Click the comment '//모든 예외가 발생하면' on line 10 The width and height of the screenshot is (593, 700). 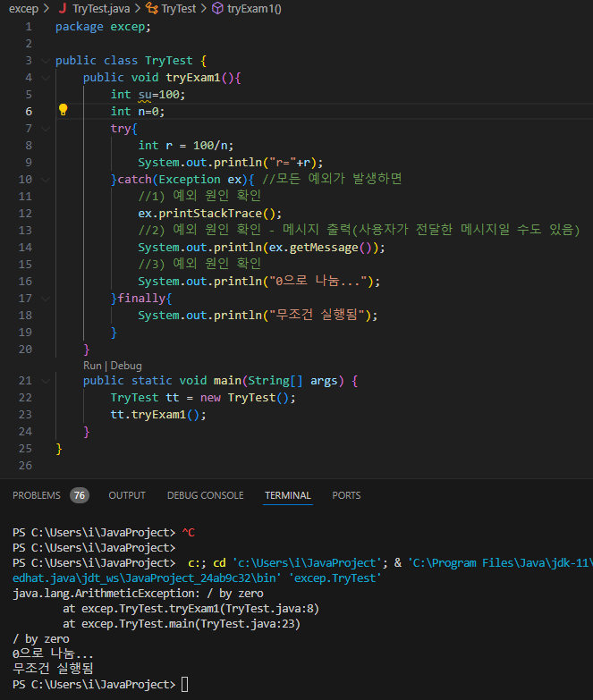332,179
